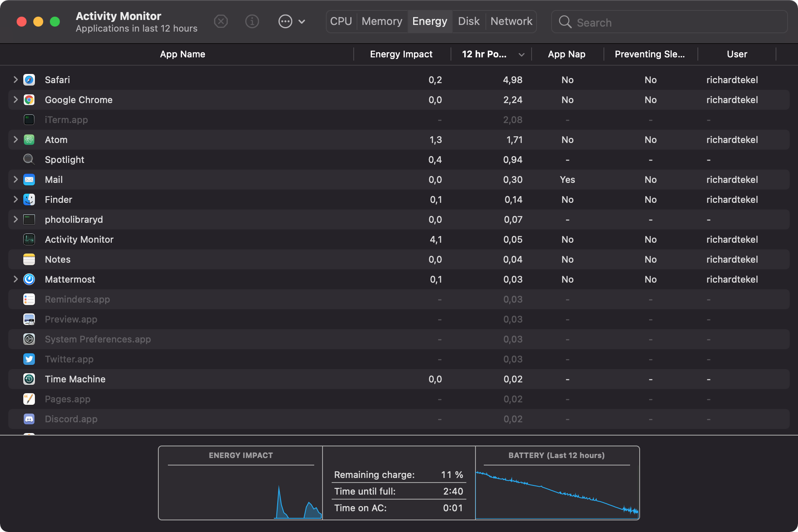Viewport: 798px width, 532px height.
Task: Click richardtekel user in Finder row
Action: [732, 199]
